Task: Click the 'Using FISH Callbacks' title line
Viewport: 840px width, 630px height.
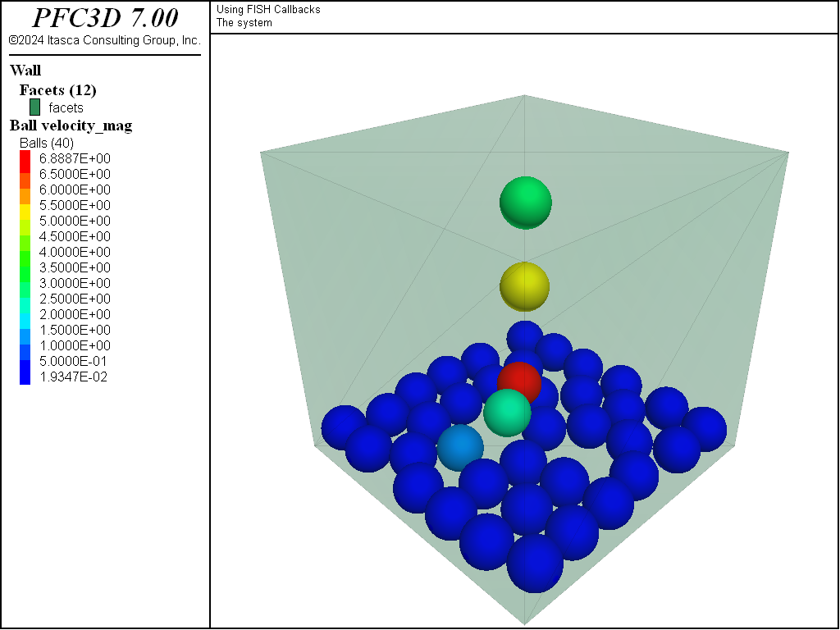Action: [268, 10]
